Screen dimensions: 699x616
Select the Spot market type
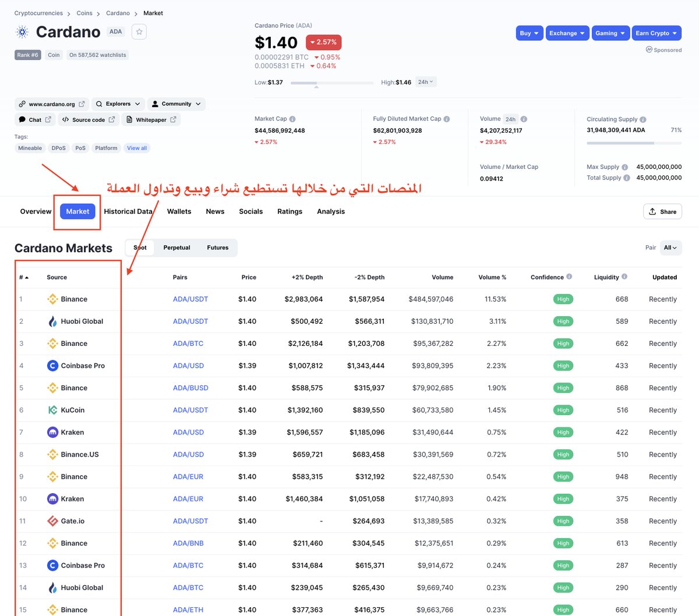point(140,247)
